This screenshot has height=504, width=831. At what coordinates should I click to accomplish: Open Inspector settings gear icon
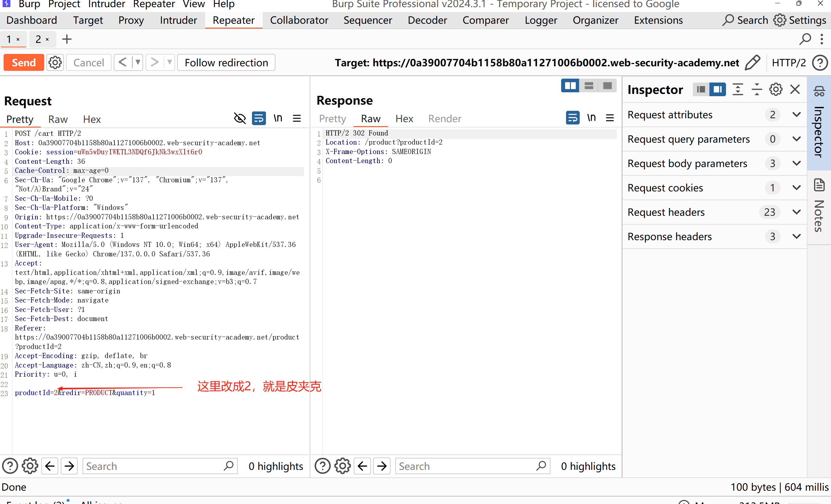[775, 89]
